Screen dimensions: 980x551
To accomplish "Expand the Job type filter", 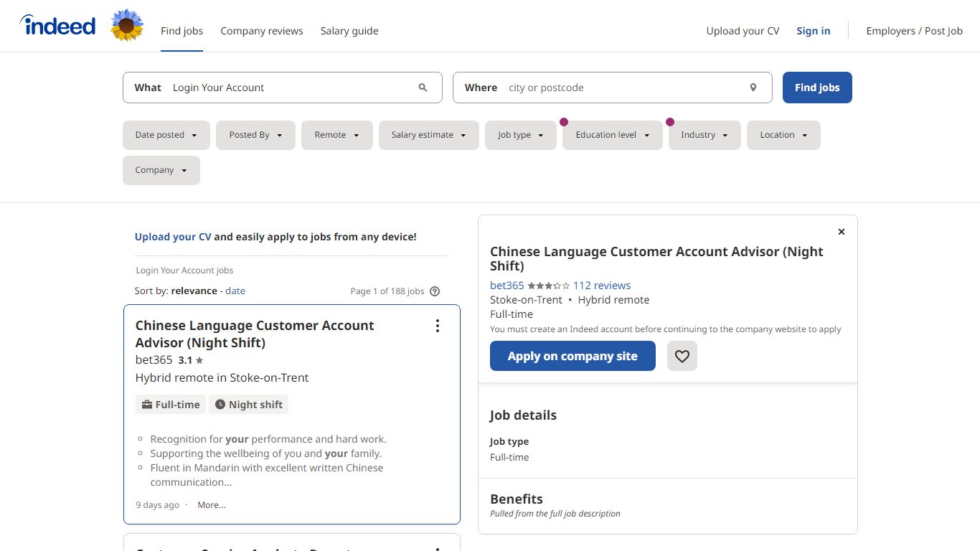I will (521, 135).
